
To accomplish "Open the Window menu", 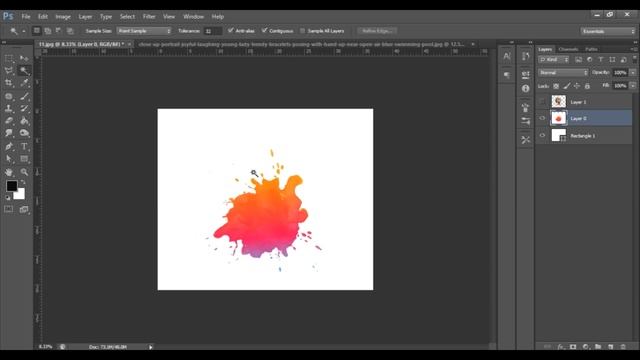I will (193, 17).
